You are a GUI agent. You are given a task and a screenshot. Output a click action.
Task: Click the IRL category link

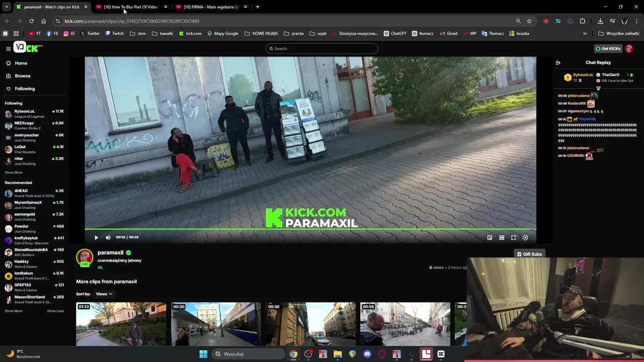pos(100,267)
